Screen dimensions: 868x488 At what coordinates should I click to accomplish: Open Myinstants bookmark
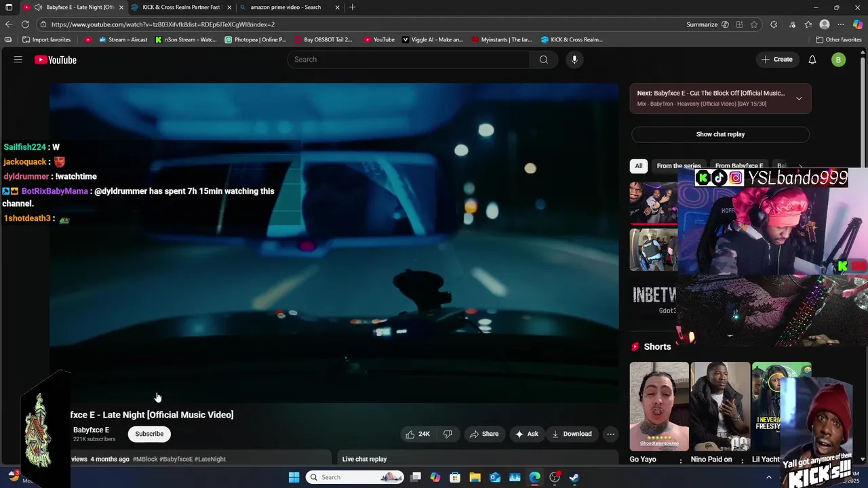click(502, 39)
